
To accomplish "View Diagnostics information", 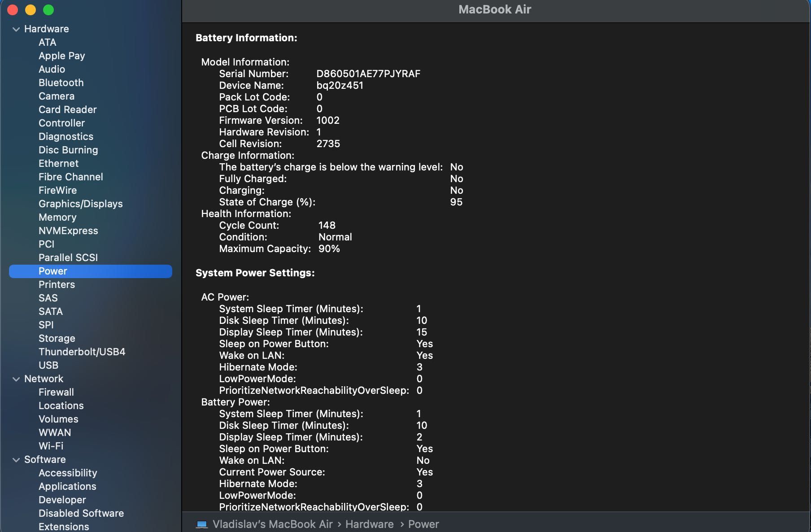I will click(66, 136).
